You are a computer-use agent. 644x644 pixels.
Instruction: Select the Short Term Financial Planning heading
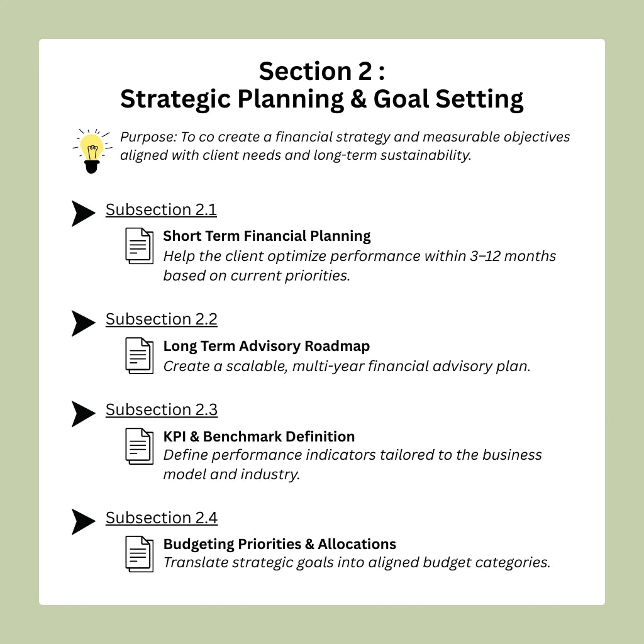267,236
